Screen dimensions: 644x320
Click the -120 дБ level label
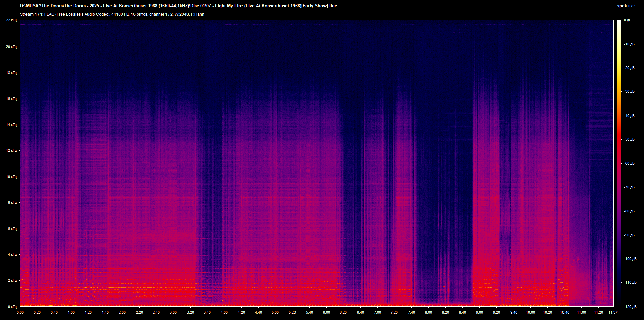click(630, 307)
